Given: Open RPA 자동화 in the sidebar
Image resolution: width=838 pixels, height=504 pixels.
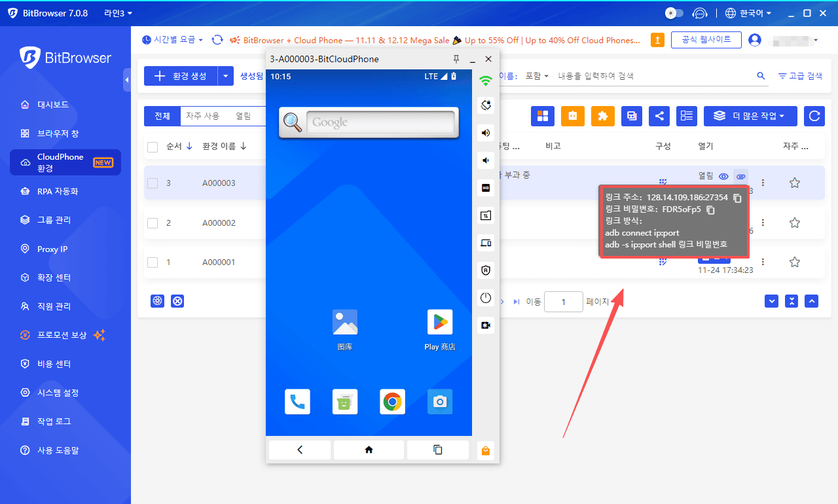Looking at the screenshot, I should (x=62, y=191).
